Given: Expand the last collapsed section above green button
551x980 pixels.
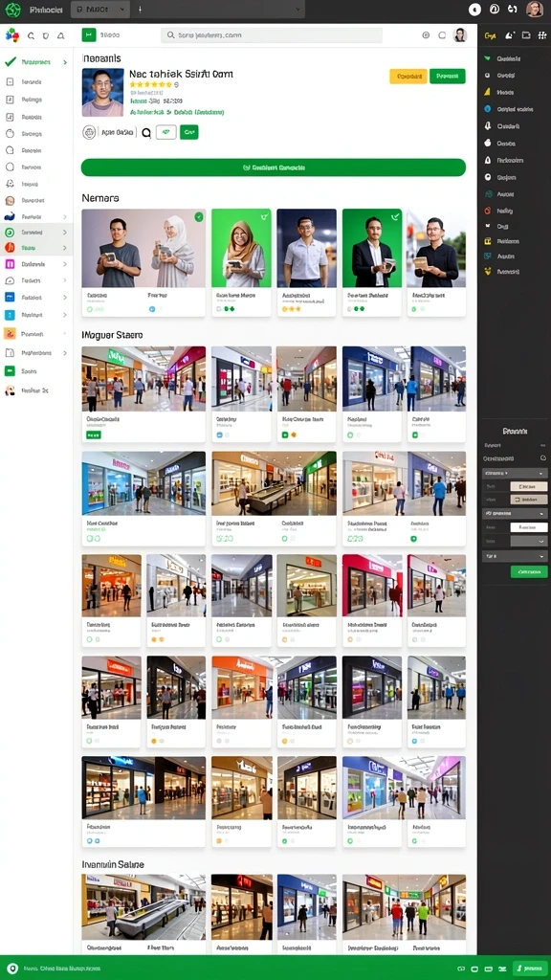Looking at the screenshot, I should point(515,556).
